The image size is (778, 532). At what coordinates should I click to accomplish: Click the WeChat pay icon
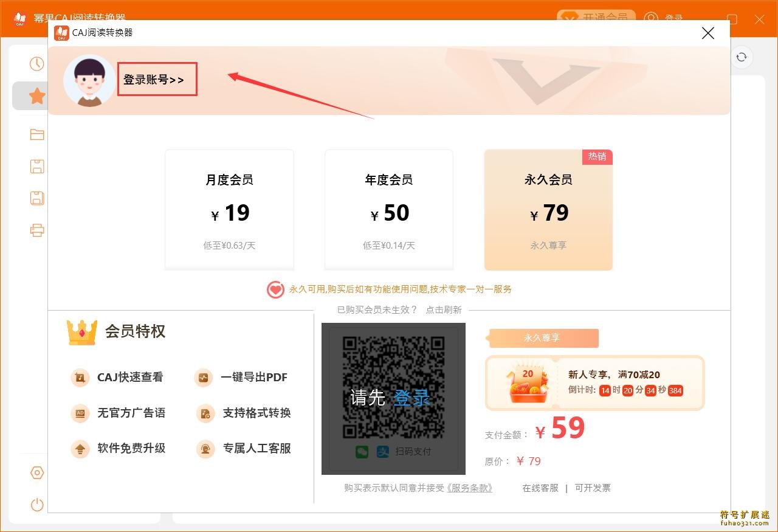(362, 452)
